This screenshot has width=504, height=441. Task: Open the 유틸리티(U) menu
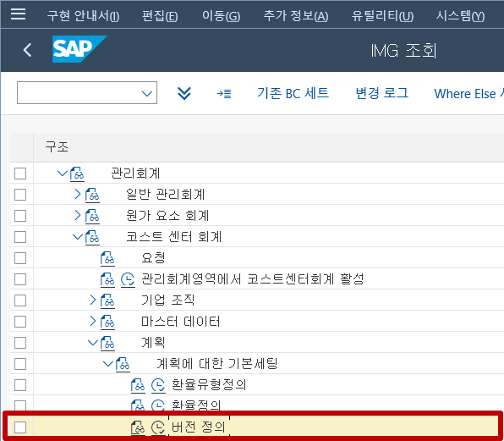[382, 16]
